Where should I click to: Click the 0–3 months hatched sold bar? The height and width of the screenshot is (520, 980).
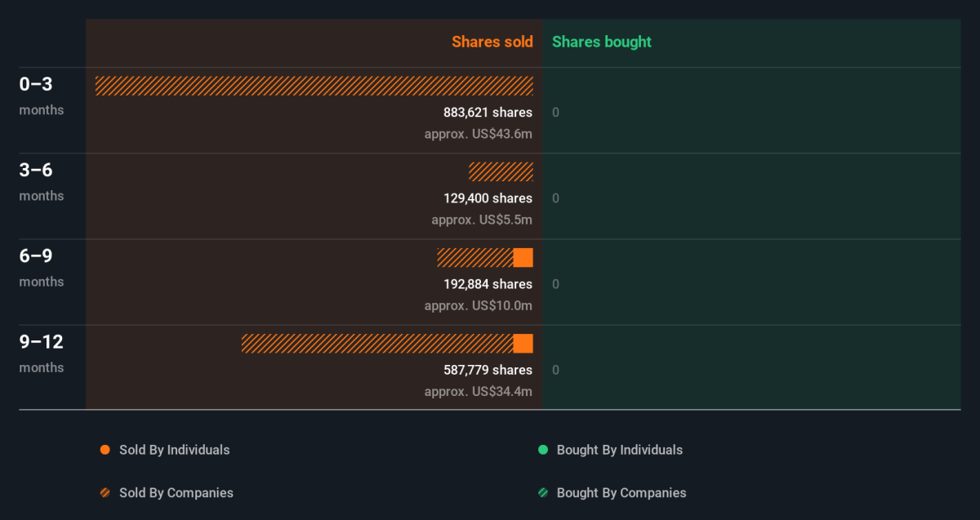pyautogui.click(x=314, y=86)
